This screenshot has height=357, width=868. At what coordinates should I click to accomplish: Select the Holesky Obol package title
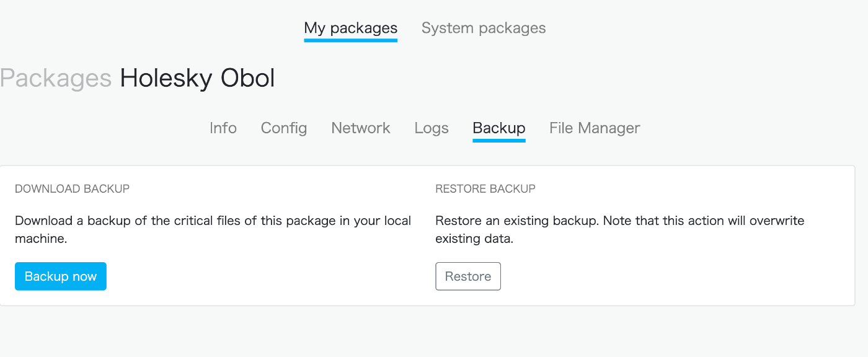197,78
